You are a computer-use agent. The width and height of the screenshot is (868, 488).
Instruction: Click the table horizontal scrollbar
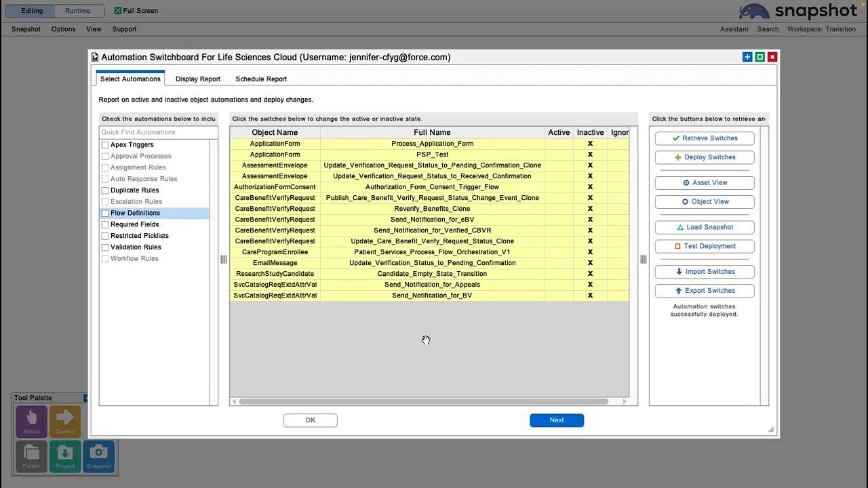tap(423, 401)
